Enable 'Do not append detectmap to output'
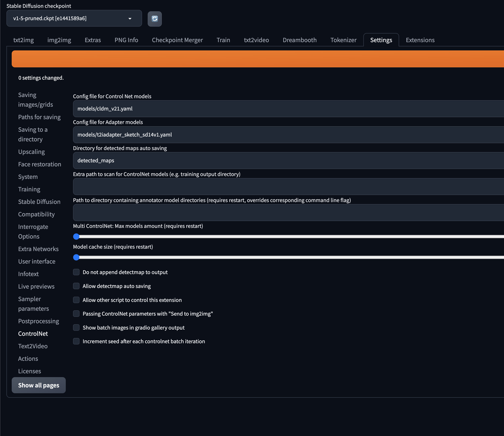The image size is (504, 436). pyautogui.click(x=76, y=272)
